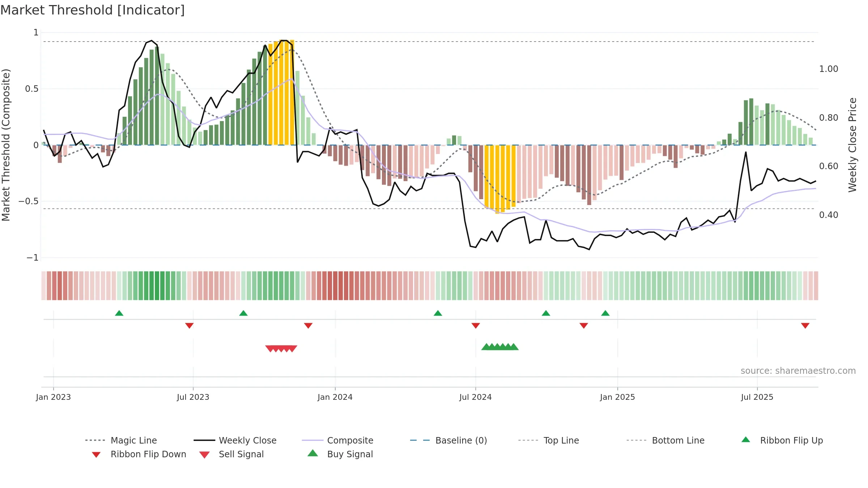868x488 pixels.
Task: Toggle the Magic Line legend entry
Action: pyautogui.click(x=121, y=440)
